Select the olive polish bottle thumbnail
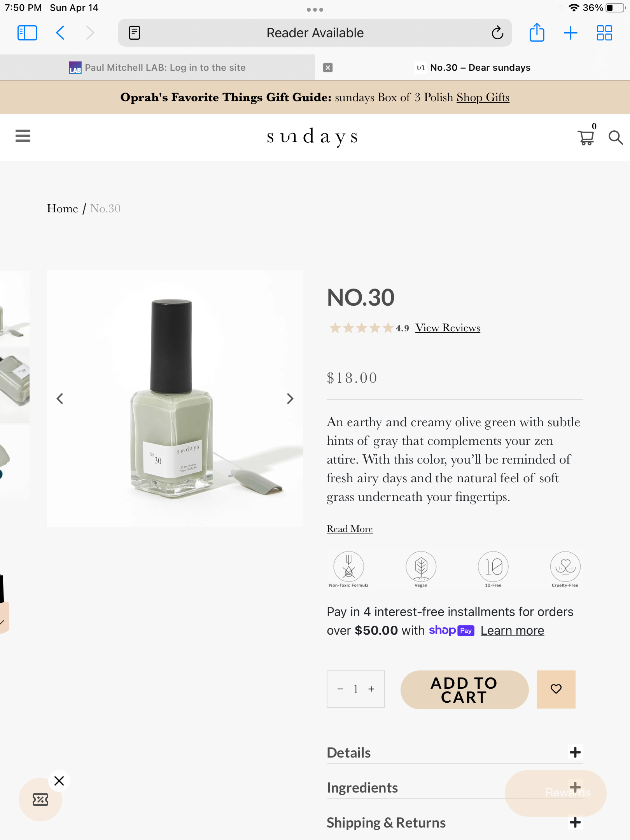The image size is (630, 840). pos(15,385)
